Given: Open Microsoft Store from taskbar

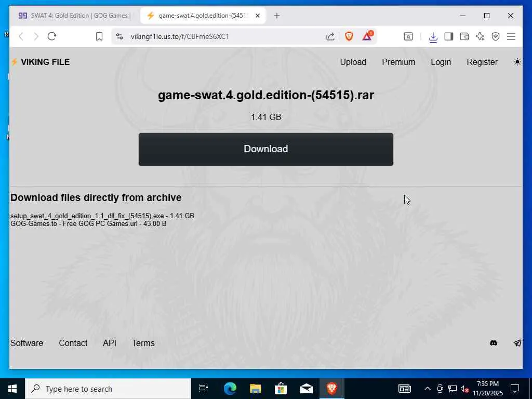Looking at the screenshot, I should pyautogui.click(x=281, y=389).
